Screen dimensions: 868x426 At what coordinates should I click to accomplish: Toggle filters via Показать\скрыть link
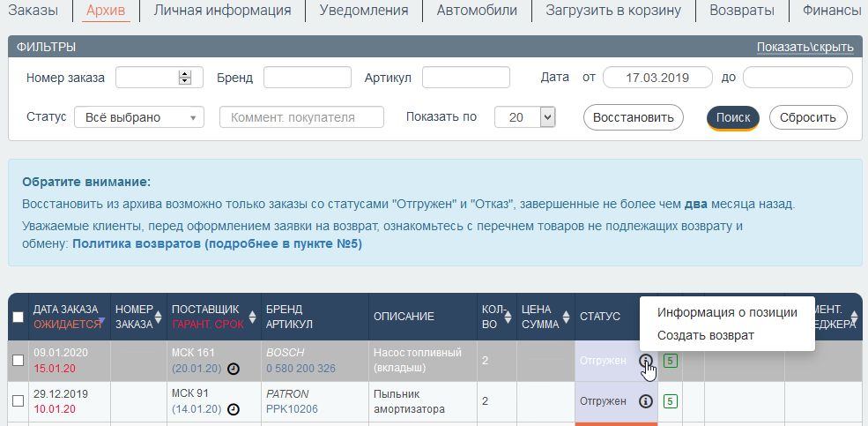805,47
